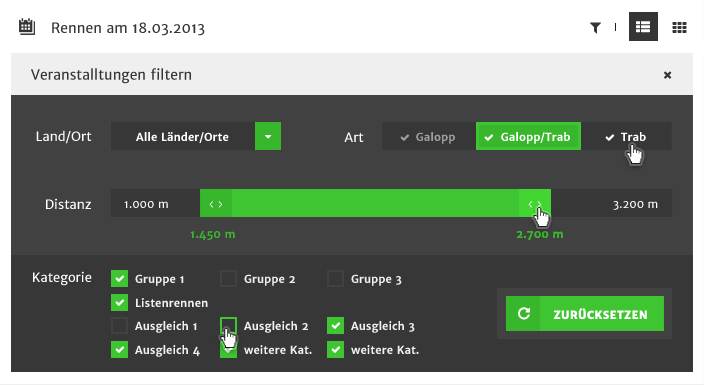Switch to grid view icon

coord(679,28)
